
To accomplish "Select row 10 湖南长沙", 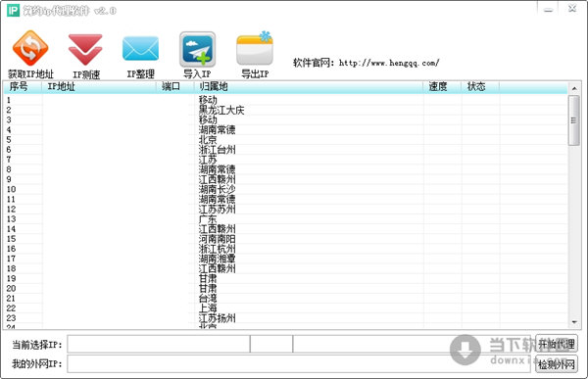I will click(285, 189).
